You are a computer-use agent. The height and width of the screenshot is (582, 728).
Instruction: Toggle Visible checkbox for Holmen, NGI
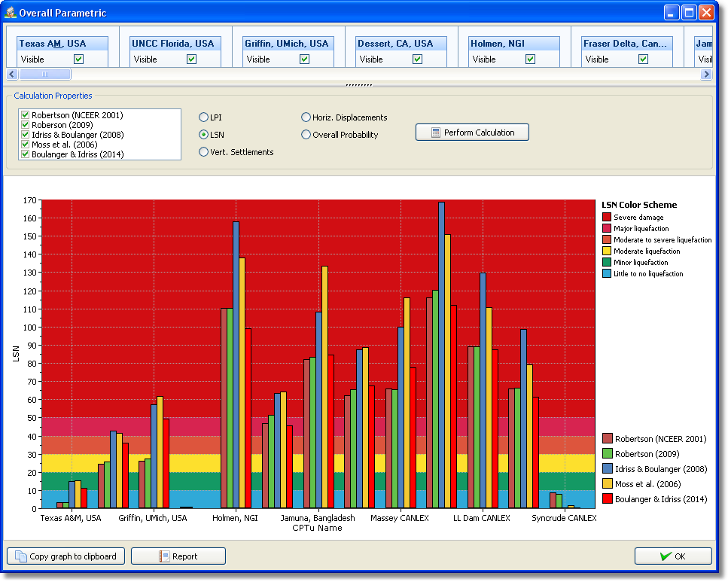[531, 59]
